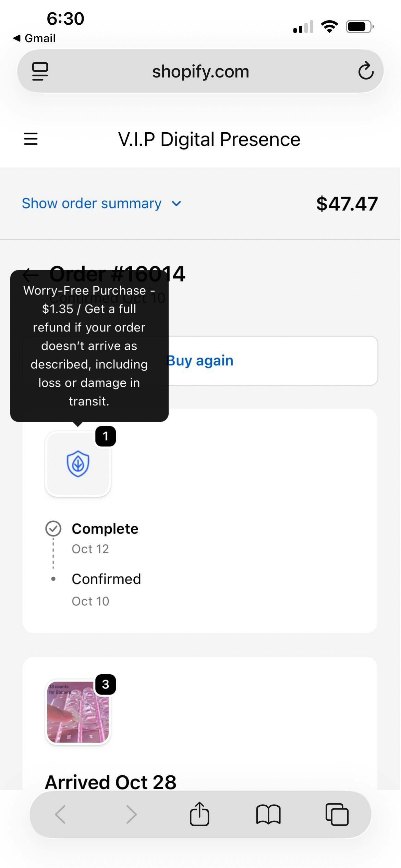Tap the Safari share icon
Screen dimensions: 401x868
click(x=199, y=814)
